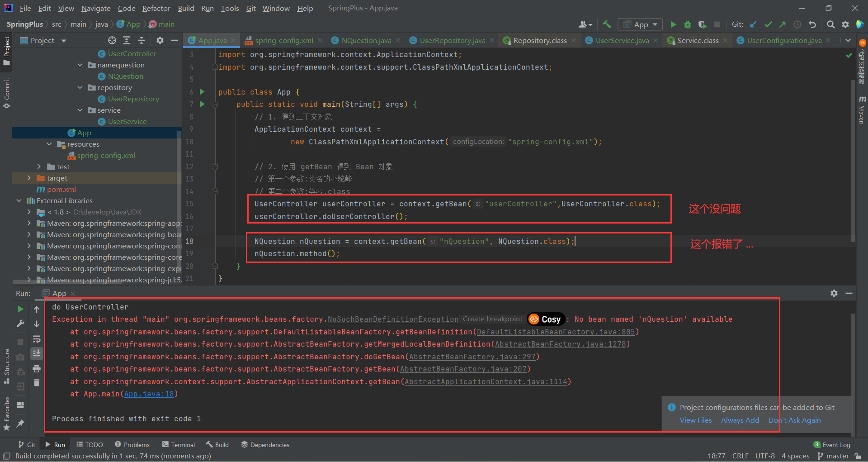The image size is (868, 462).
Task: Click Print icon in Run panel
Action: (x=37, y=368)
